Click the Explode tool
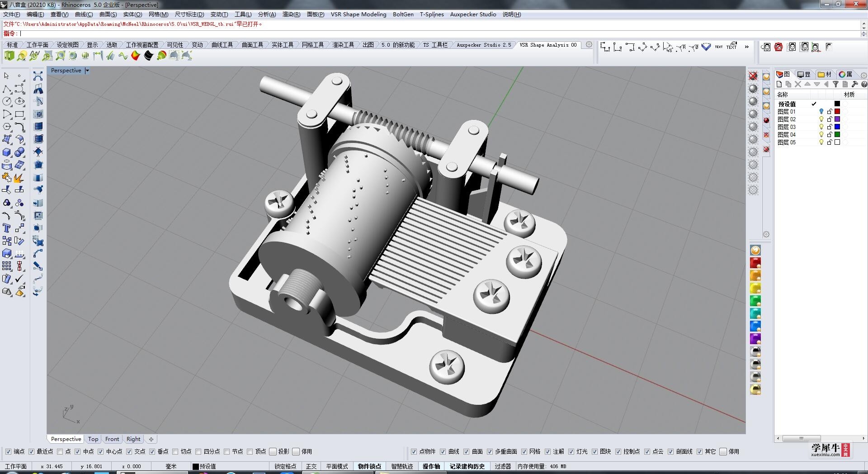The height and width of the screenshot is (474, 868). click(x=19, y=177)
